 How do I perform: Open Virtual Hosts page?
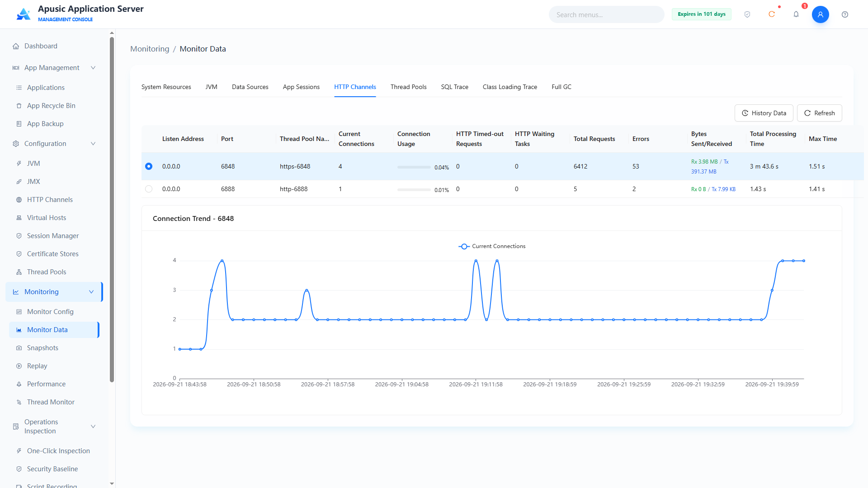click(54, 218)
